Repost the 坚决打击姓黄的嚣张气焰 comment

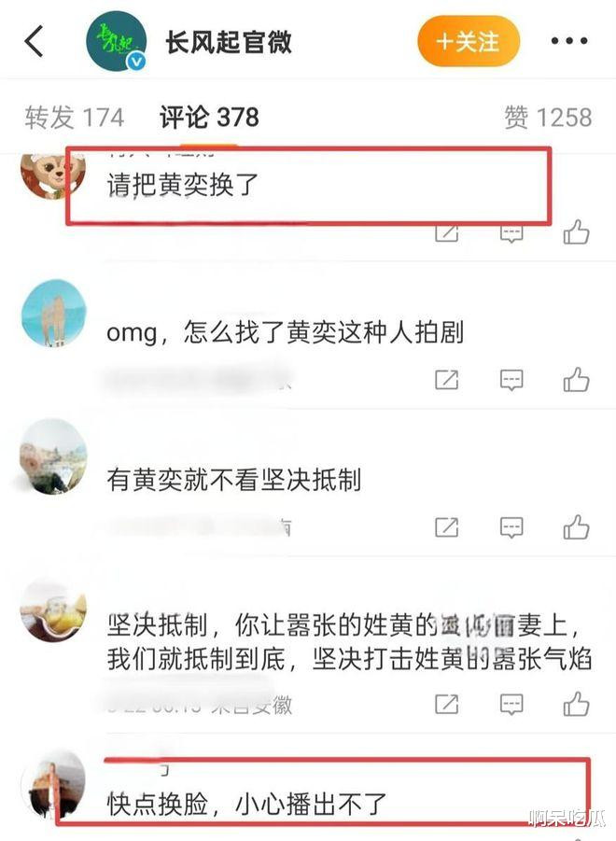[x=446, y=704]
